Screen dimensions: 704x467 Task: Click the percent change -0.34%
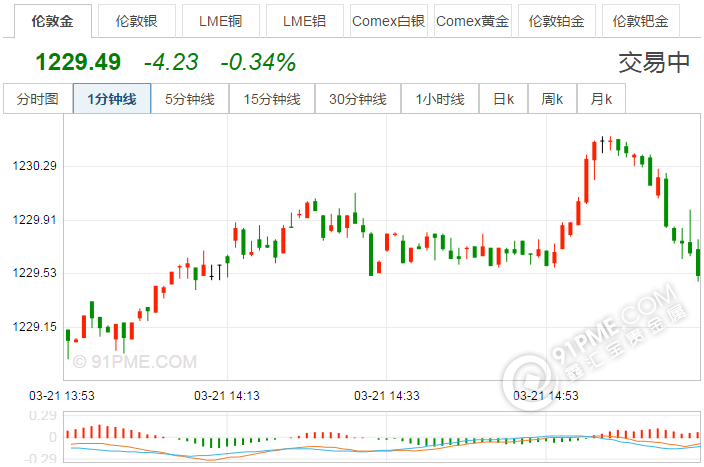click(x=258, y=62)
